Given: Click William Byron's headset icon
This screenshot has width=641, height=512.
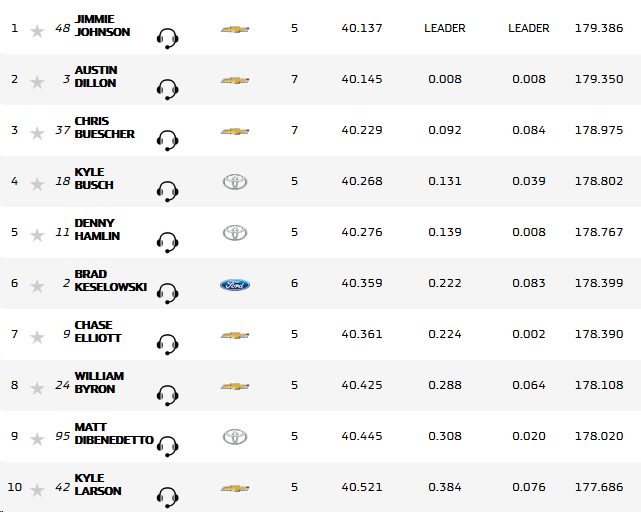Looking at the screenshot, I should pyautogui.click(x=168, y=395).
